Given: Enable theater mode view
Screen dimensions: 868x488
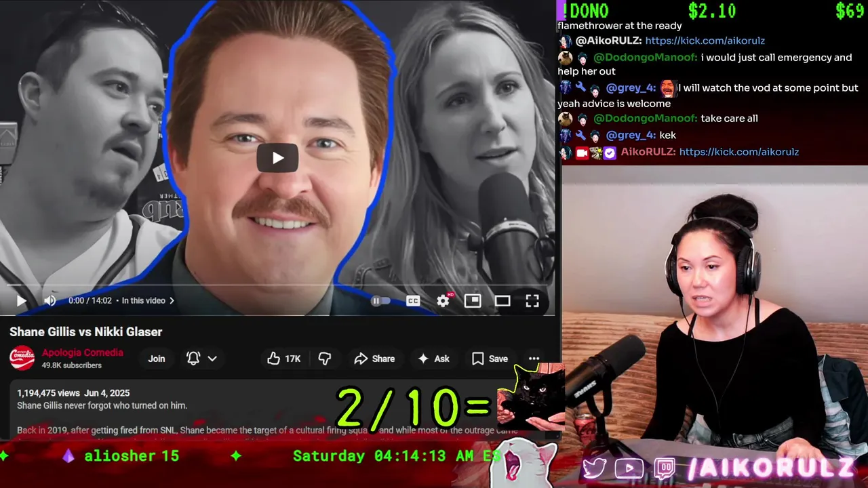Looking at the screenshot, I should 502,301.
